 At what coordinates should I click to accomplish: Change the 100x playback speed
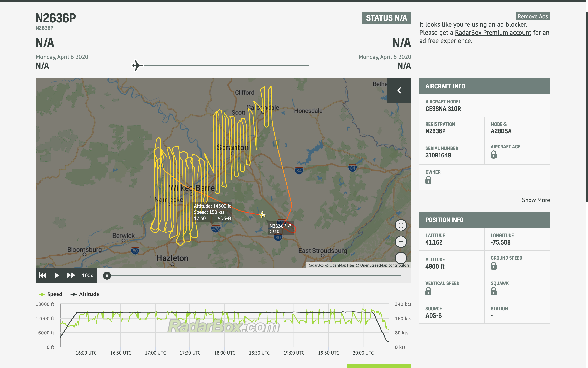[x=87, y=275]
